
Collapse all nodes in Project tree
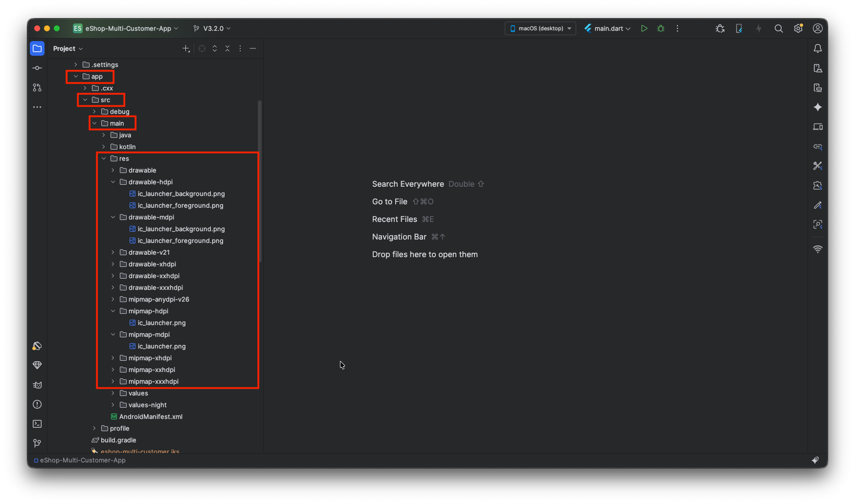click(x=227, y=48)
